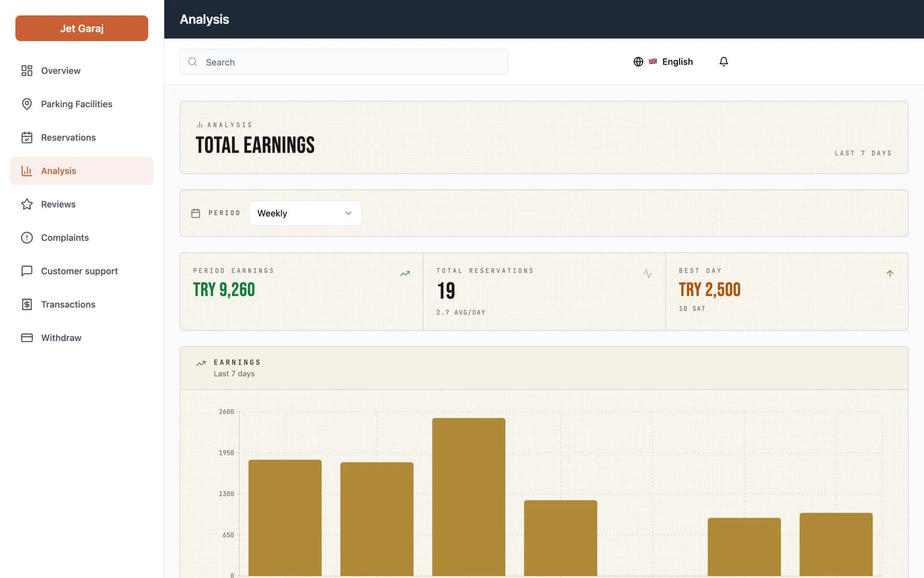Open notifications bell

pyautogui.click(x=724, y=61)
